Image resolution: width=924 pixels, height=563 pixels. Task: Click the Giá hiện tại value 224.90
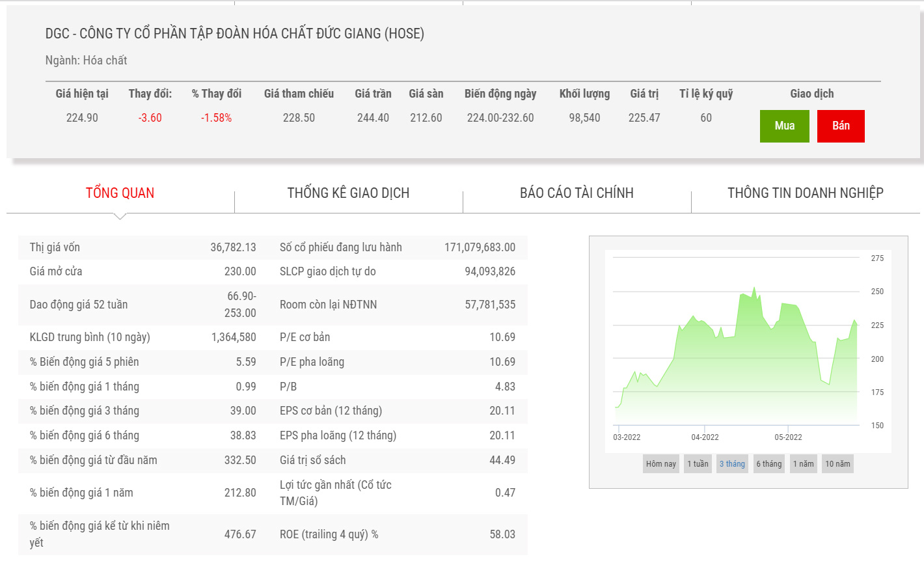click(82, 118)
